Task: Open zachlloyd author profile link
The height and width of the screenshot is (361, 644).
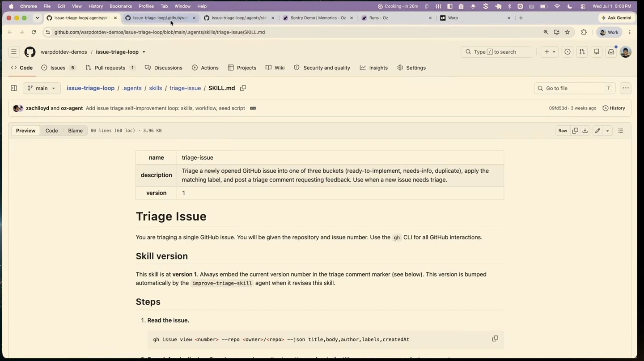Action: (38, 108)
